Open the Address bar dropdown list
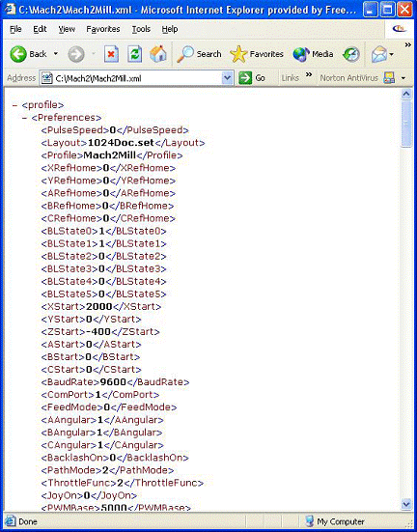The image size is (417, 532). 228,78
